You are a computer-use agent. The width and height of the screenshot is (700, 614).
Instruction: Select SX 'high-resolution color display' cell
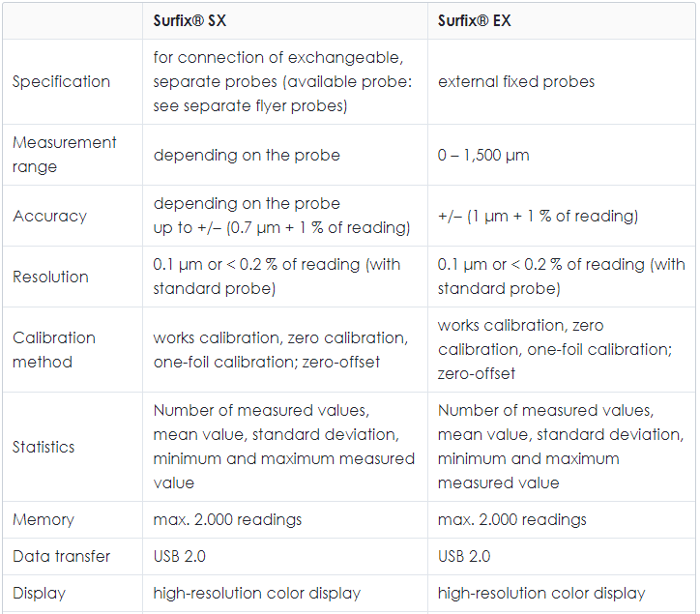256,593
